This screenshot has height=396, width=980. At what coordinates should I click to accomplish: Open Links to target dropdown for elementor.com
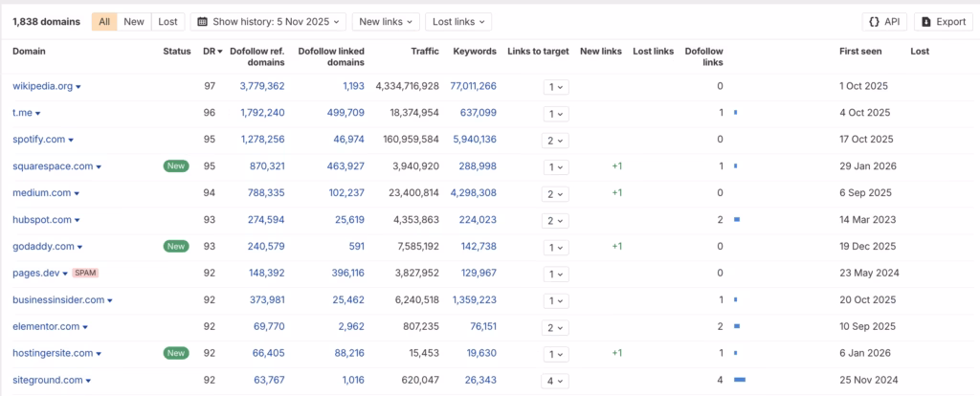click(555, 327)
